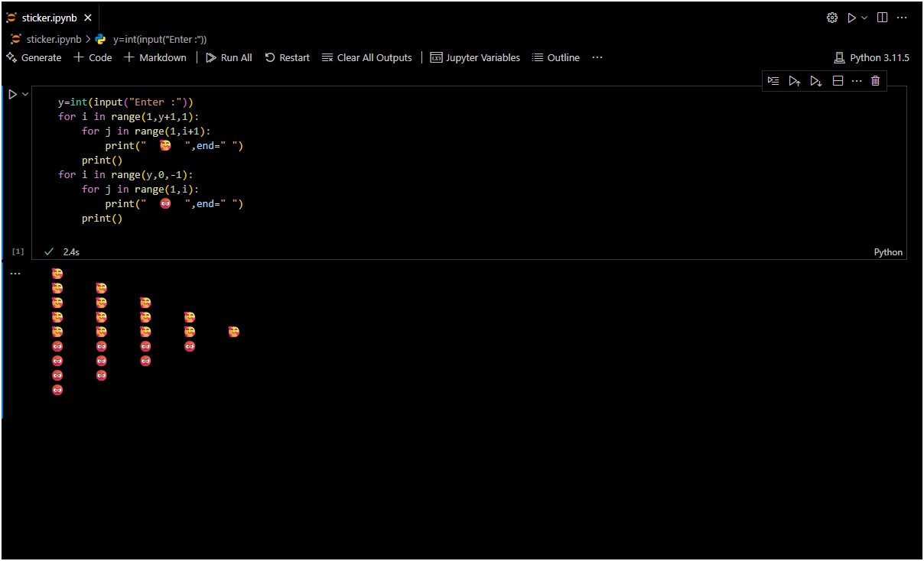Viewport: 924px width, 561px height.
Task: Execute cell and below via cell toolbar
Action: [x=816, y=81]
